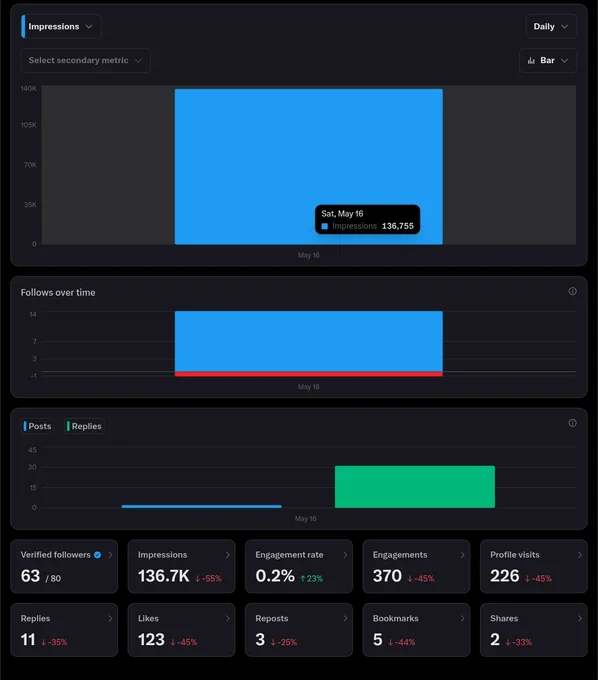
Task: Click the red unfollows bar in Follows chart
Action: tap(309, 374)
